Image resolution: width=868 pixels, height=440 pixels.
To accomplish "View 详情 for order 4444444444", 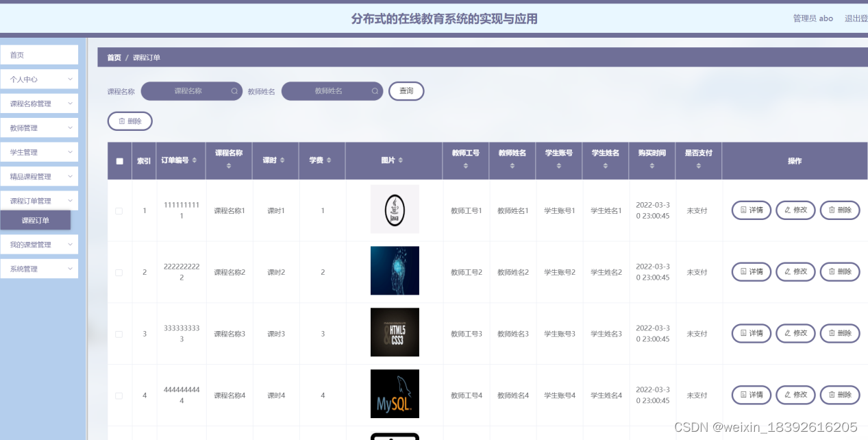I will (752, 395).
